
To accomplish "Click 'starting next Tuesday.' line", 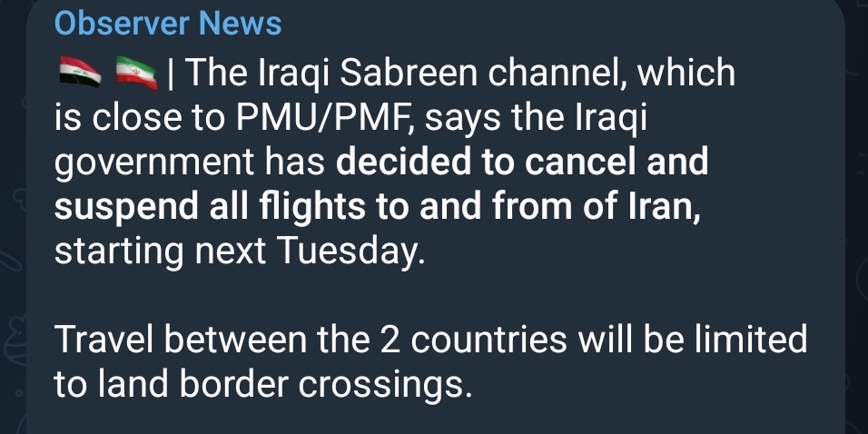I will [x=240, y=252].
